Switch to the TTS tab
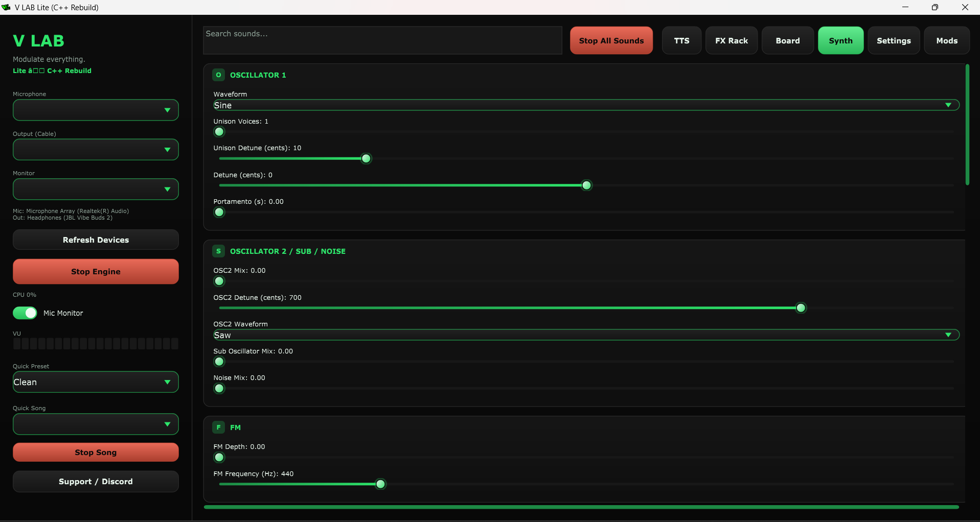This screenshot has width=980, height=522. coord(681,40)
